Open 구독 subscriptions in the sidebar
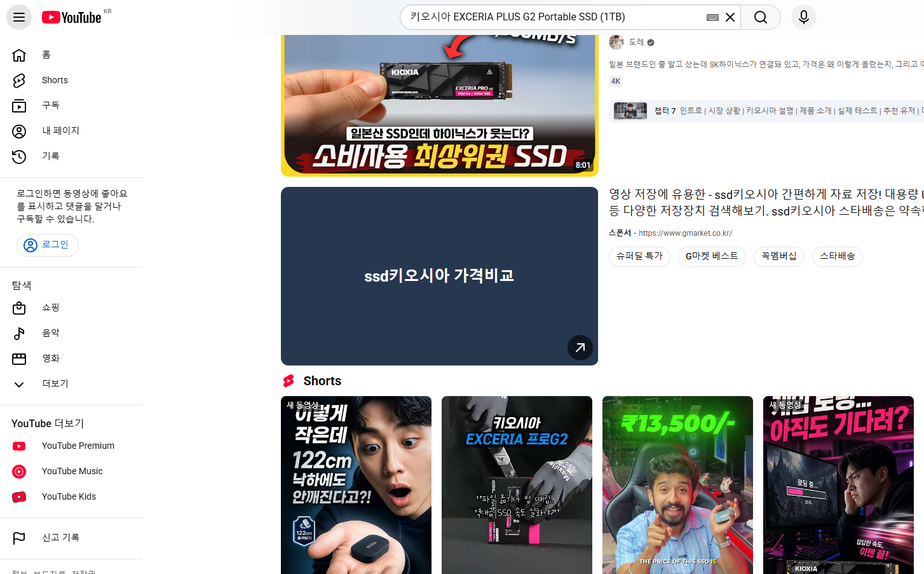 point(71,106)
